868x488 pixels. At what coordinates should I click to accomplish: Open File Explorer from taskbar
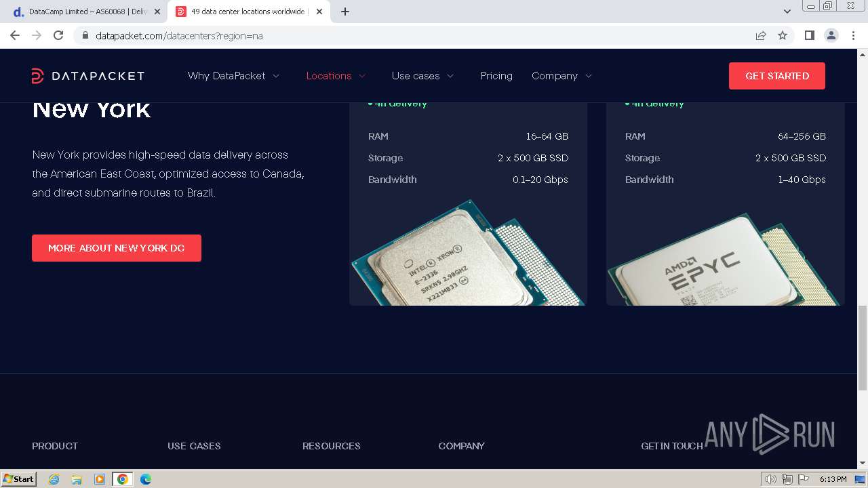(x=77, y=479)
